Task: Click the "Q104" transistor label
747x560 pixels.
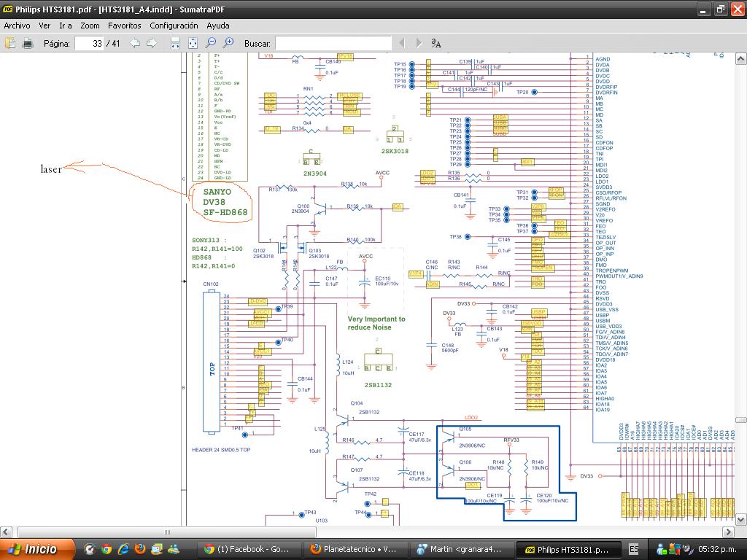Action: (357, 403)
